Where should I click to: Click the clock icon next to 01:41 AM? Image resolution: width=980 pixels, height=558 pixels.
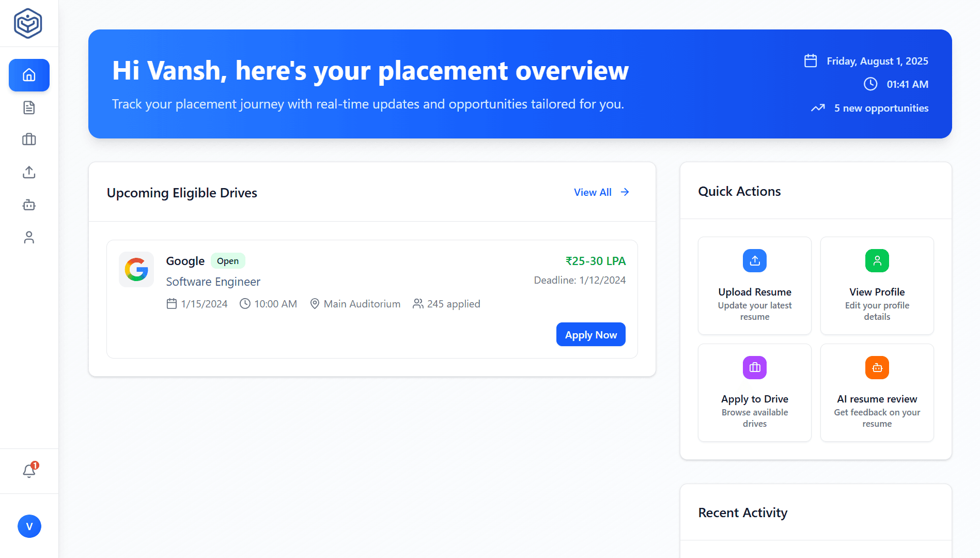point(870,84)
